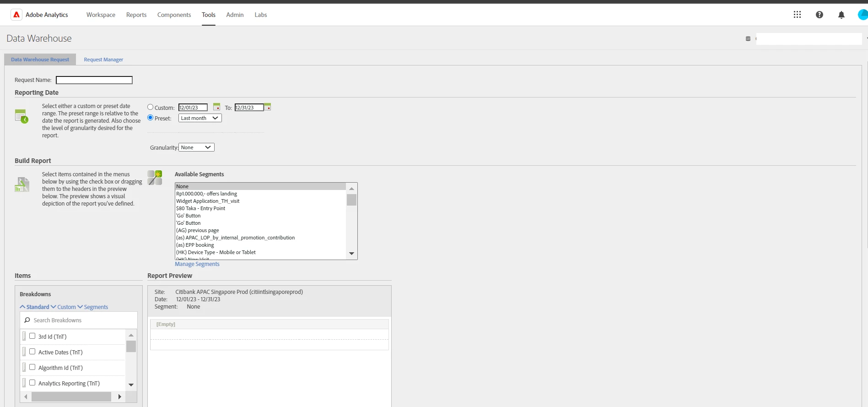This screenshot has height=407, width=868.
Task: Click the Search Breakdowns magnifier icon
Action: 27,320
